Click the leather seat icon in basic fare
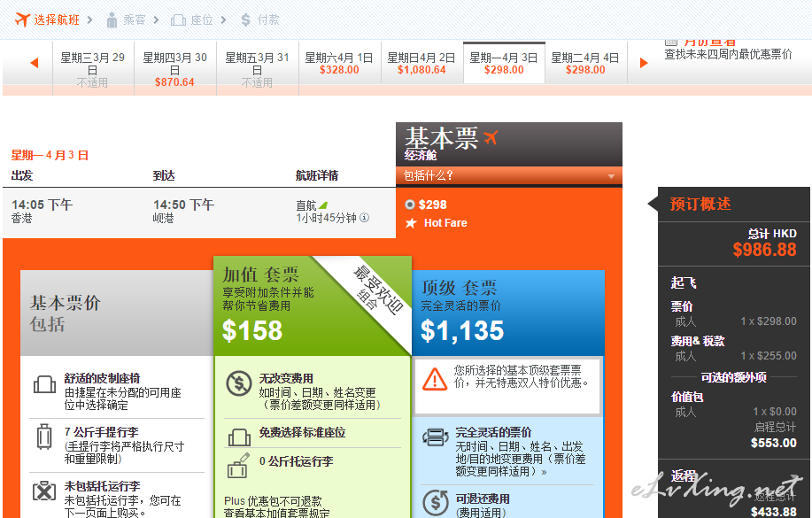Image resolution: width=812 pixels, height=518 pixels. click(44, 384)
